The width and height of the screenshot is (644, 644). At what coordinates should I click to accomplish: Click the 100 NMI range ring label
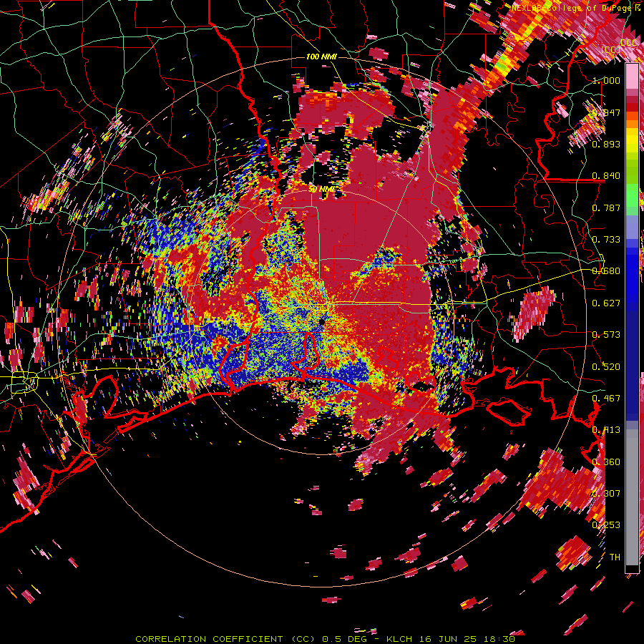(x=321, y=57)
